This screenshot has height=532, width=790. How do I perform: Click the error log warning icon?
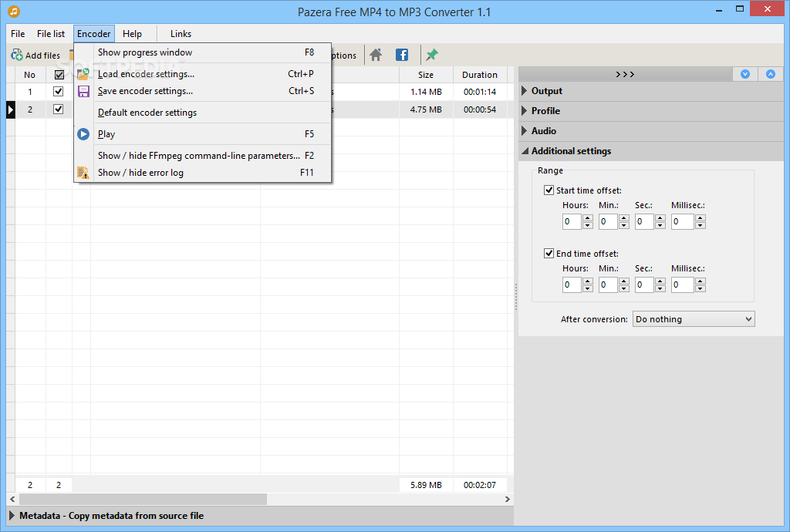tap(83, 173)
